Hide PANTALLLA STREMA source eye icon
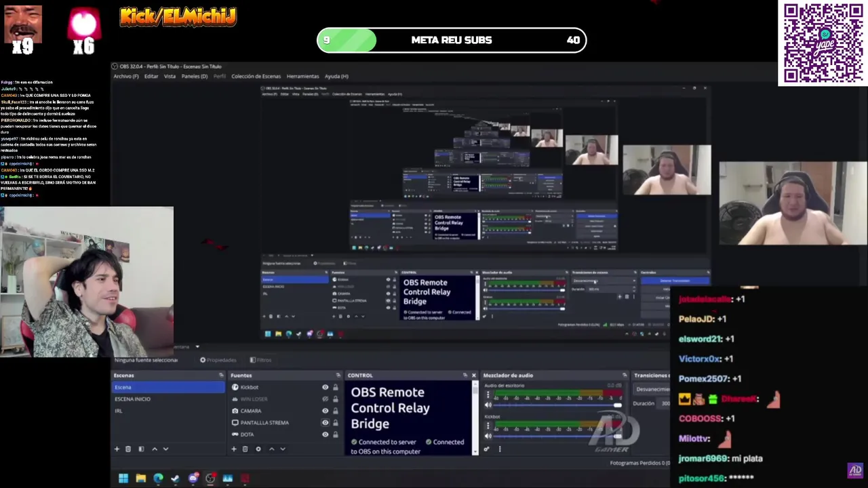Screen dimensions: 868x488 (325, 422)
